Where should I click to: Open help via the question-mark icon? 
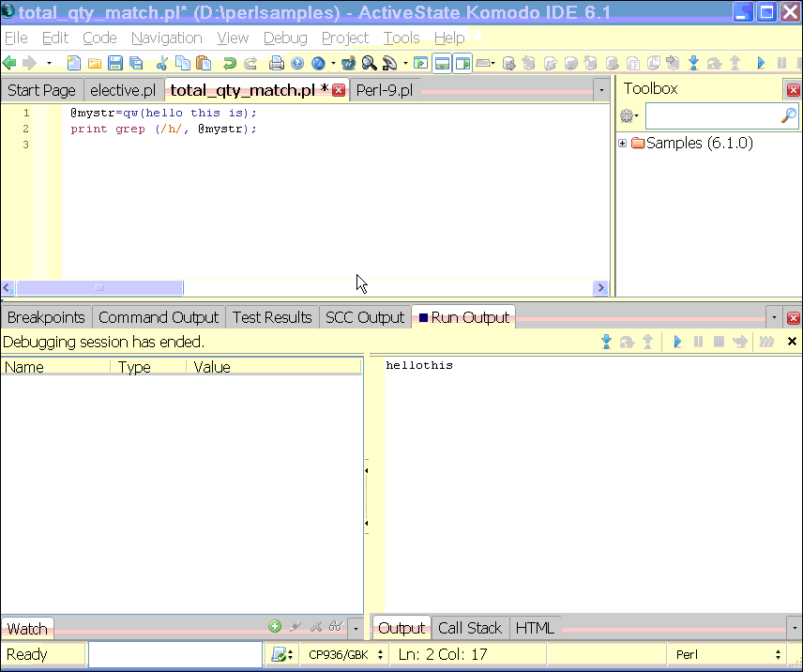[x=297, y=63]
